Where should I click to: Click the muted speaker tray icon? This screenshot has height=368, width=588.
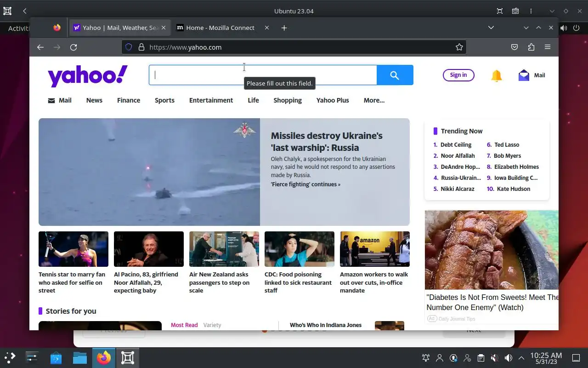pyautogui.click(x=494, y=357)
